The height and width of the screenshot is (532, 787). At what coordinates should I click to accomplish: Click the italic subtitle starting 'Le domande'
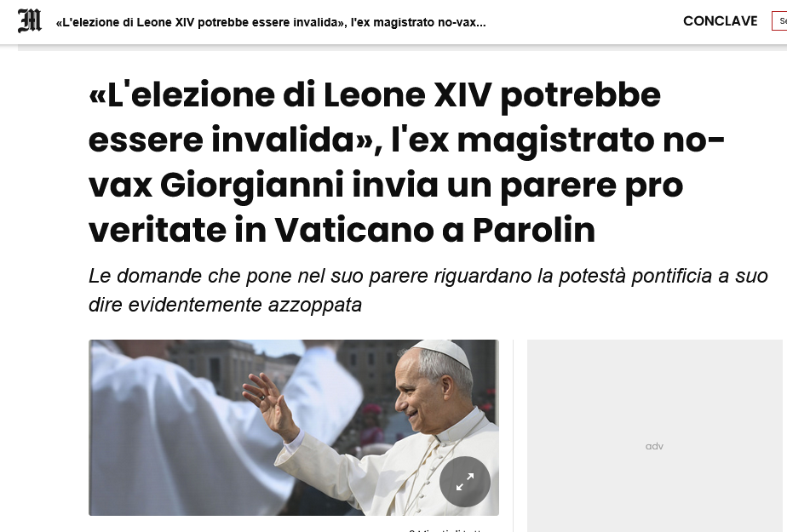pyautogui.click(x=428, y=289)
